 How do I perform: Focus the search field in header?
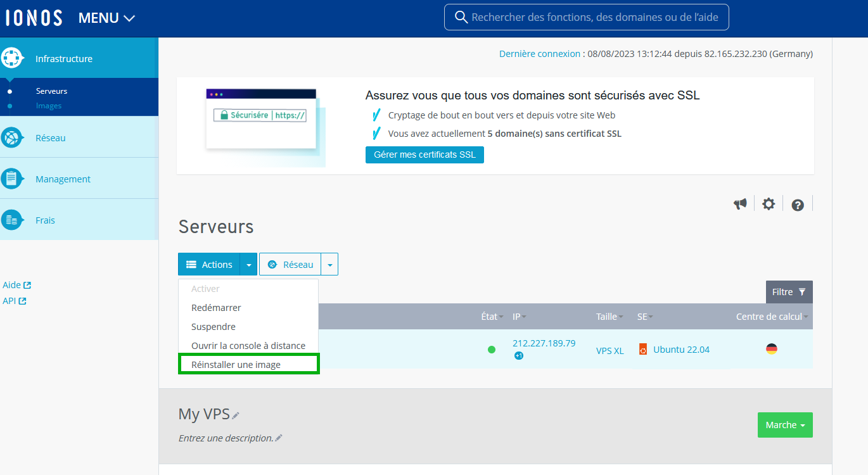pyautogui.click(x=586, y=17)
